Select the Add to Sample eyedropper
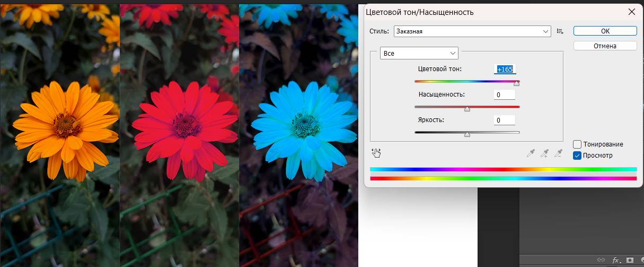The image size is (644, 267). 544,153
